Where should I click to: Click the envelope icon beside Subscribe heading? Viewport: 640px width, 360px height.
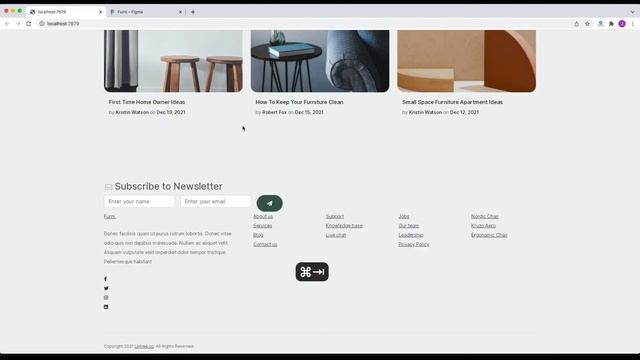[x=108, y=187]
